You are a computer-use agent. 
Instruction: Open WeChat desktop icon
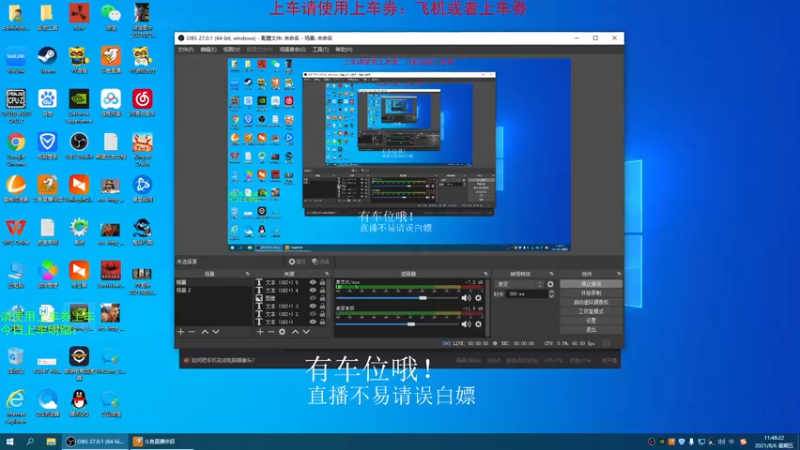pos(111,17)
